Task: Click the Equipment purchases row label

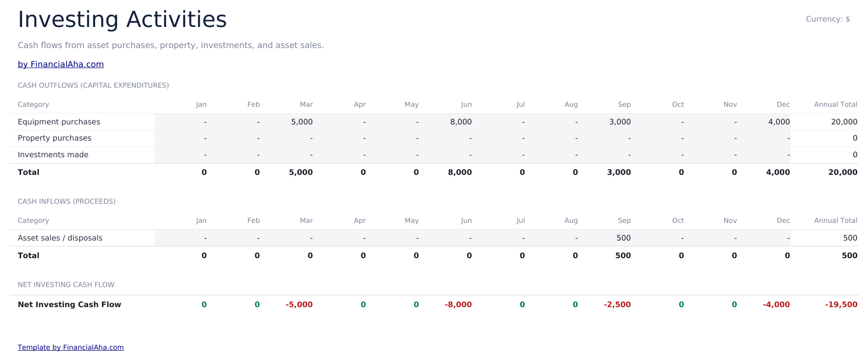Action: tap(59, 122)
